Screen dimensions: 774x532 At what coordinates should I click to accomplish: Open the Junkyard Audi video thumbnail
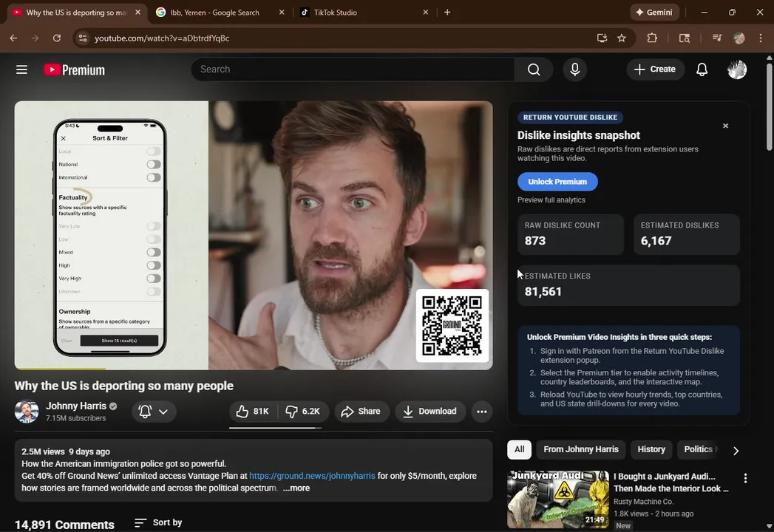558,499
